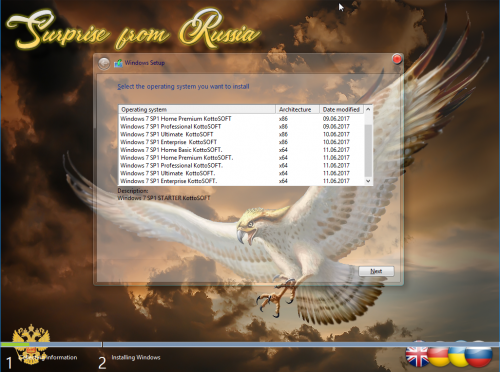Click the list scrollbar up arrow
500x372 pixels.
368,109
